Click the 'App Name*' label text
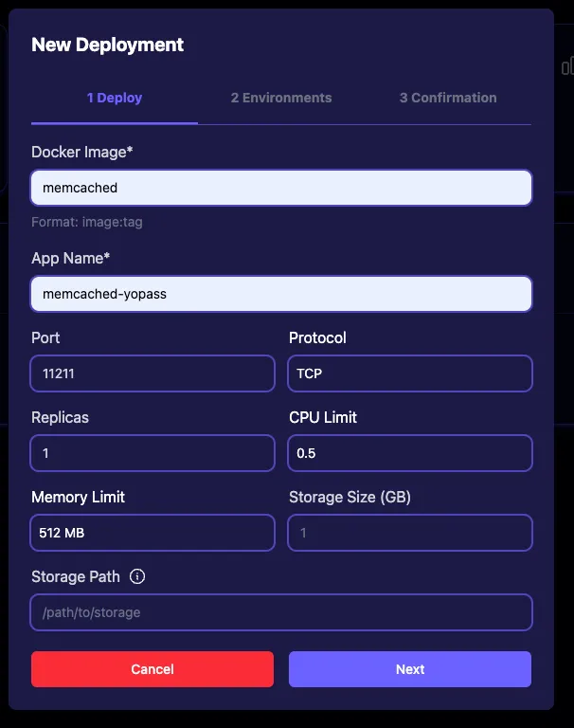The width and height of the screenshot is (574, 728). pos(72,258)
